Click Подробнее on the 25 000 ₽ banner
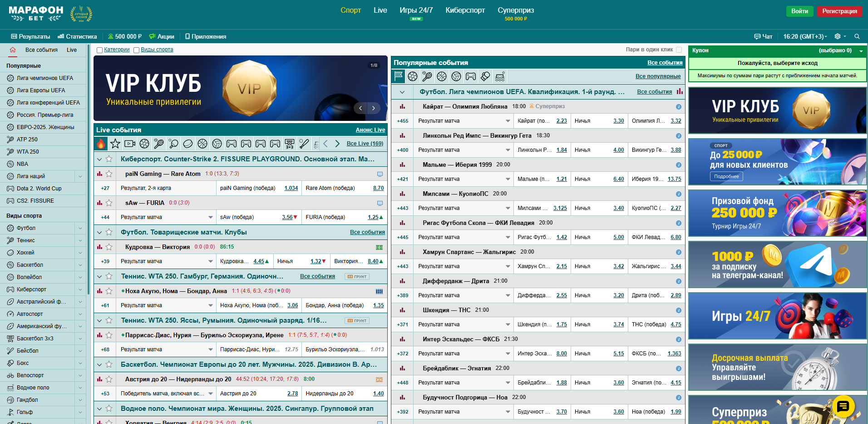Image resolution: width=868 pixels, height=424 pixels. pos(726,176)
